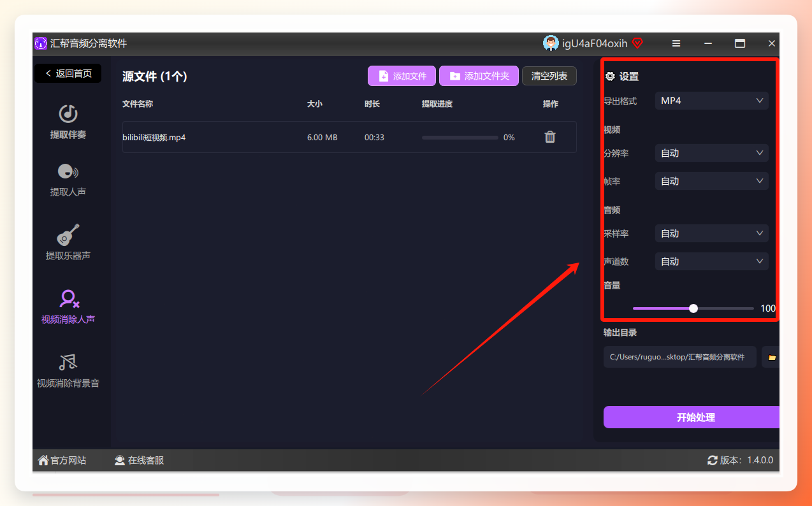Click the 提取进度 column header
Screen dimensions: 812x506
(x=437, y=104)
